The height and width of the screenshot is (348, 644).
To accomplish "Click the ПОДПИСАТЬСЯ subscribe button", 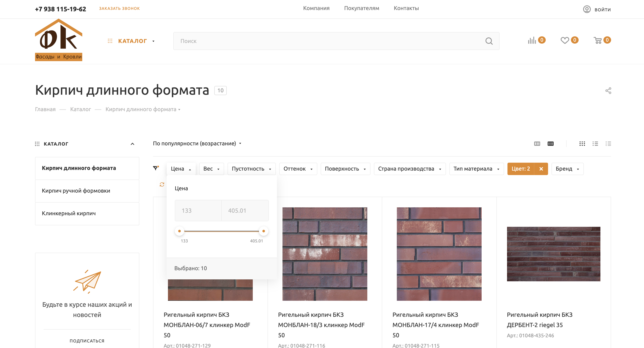I will click(x=87, y=341).
